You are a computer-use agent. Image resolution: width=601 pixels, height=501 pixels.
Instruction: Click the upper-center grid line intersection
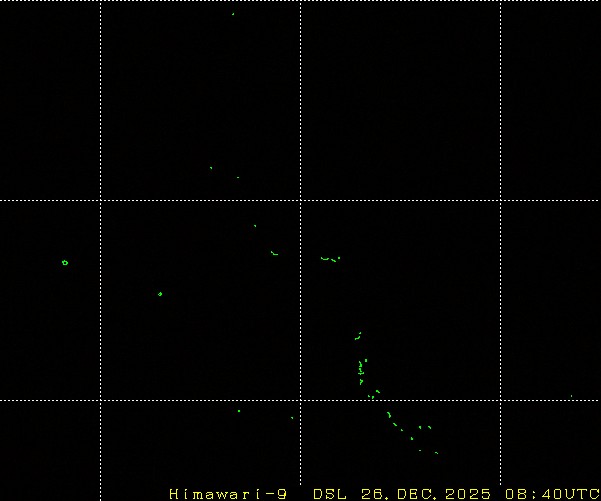pos(301,200)
